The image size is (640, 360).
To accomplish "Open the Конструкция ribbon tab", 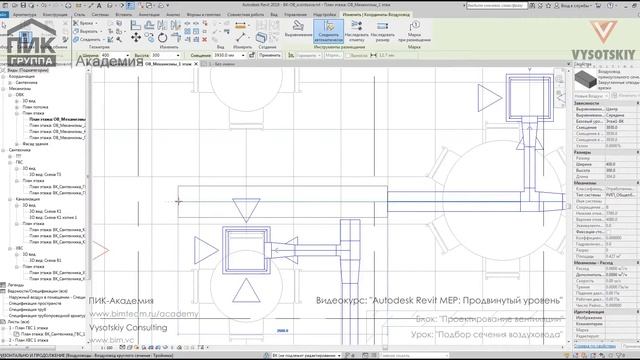I will 55,14.
